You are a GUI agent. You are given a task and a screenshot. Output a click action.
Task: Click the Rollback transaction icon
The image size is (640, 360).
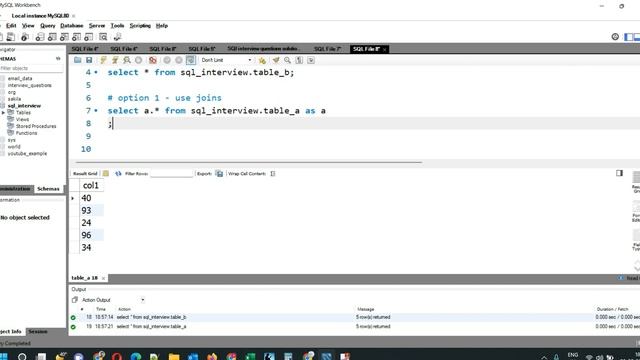pyautogui.click(x=179, y=60)
